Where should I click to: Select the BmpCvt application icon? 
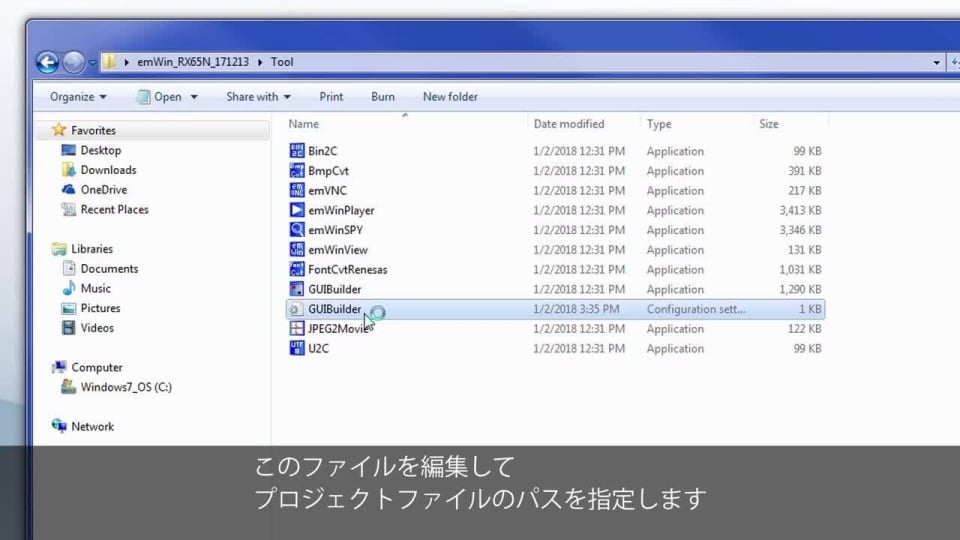tap(296, 171)
